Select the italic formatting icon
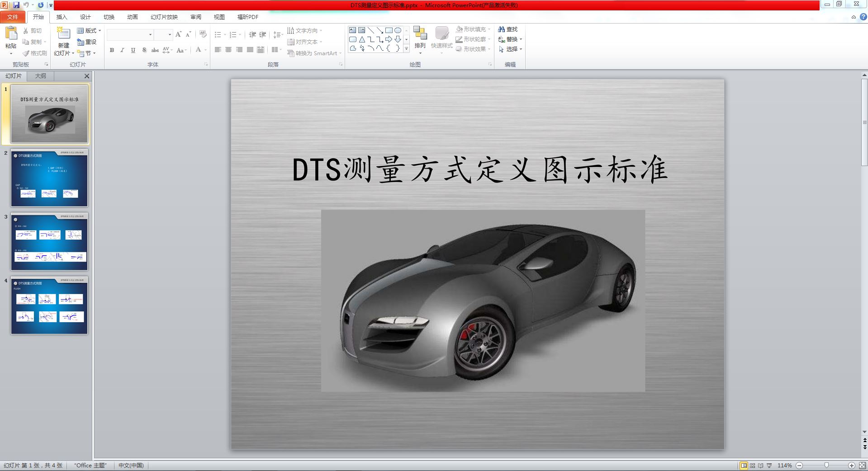Image resolution: width=868 pixels, height=471 pixels. pos(122,51)
